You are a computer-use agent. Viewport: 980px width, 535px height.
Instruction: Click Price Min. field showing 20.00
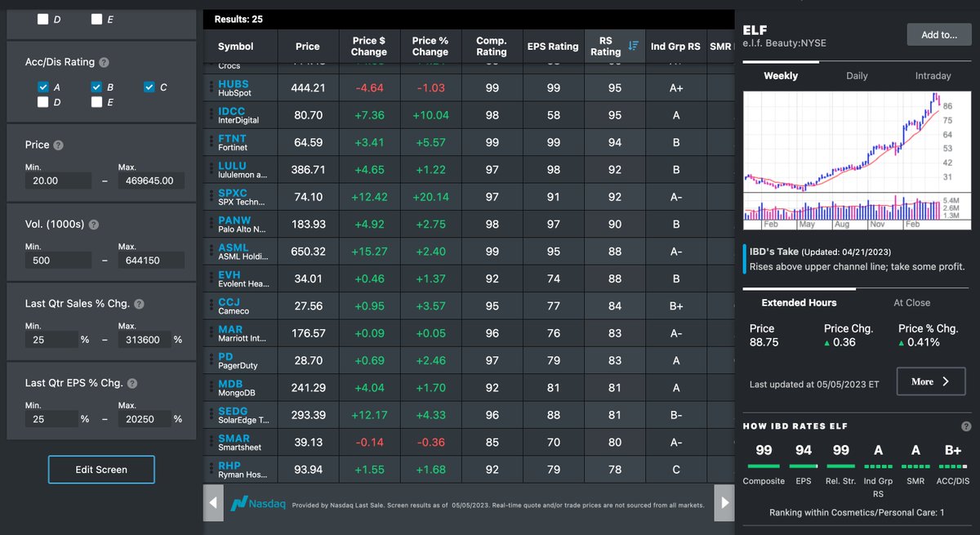click(x=58, y=181)
